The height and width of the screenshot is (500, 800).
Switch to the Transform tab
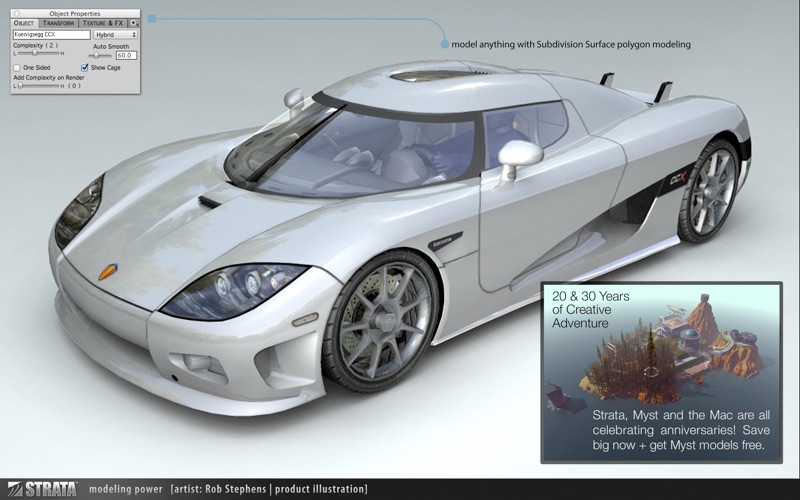coord(60,22)
